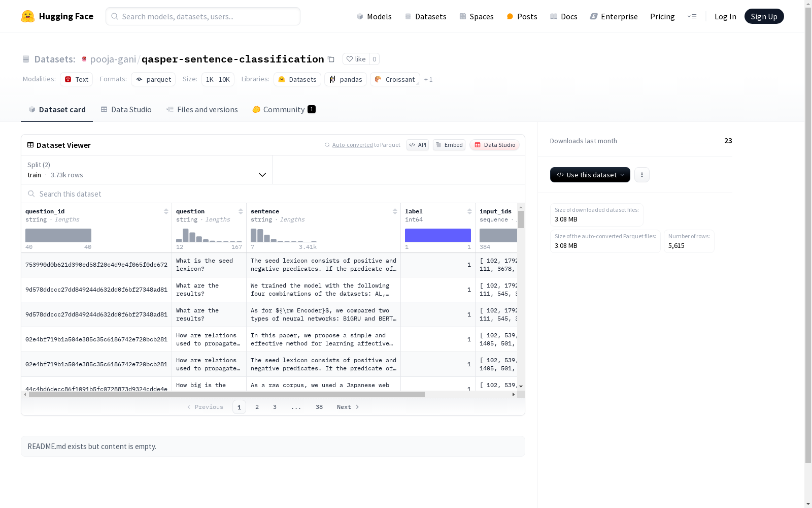This screenshot has height=508, width=812.
Task: Open the API button in Dataset Viewer
Action: (x=418, y=145)
